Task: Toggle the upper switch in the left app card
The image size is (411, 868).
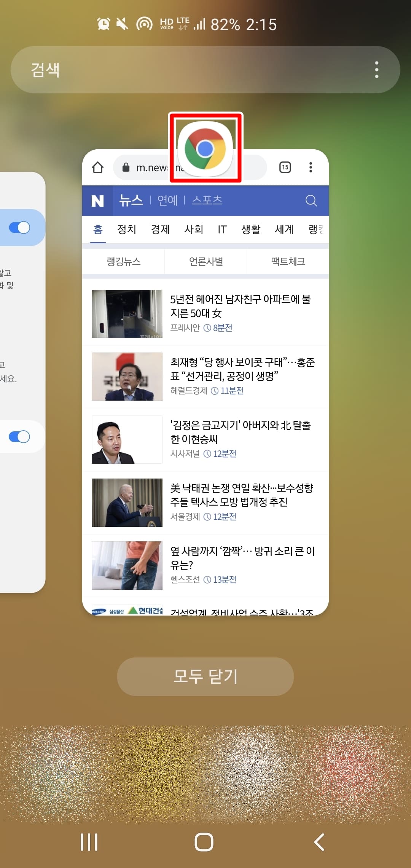Action: (19, 228)
